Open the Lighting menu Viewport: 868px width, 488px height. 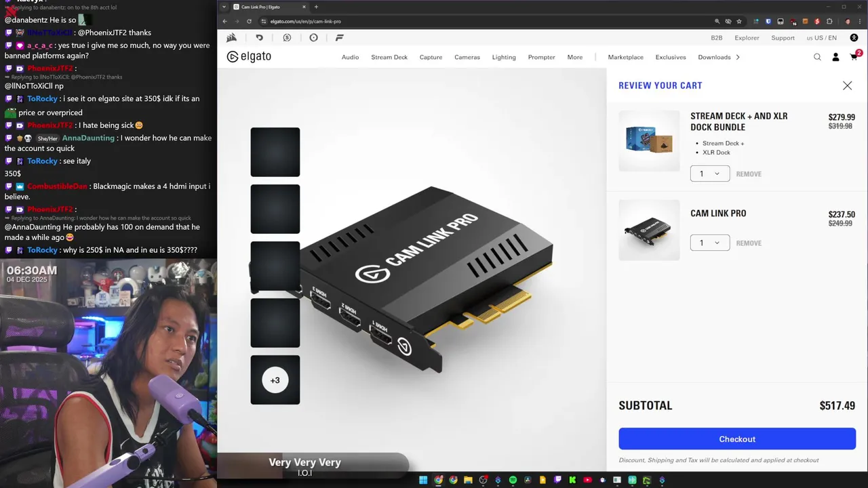pos(504,57)
